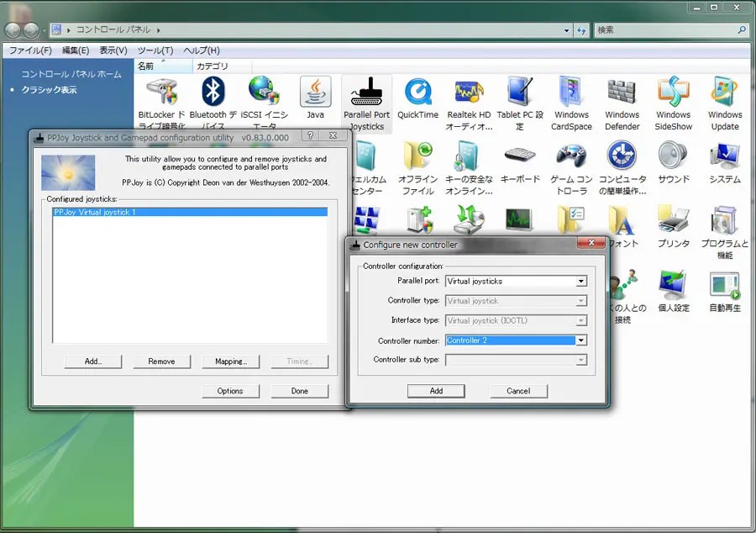Viewport: 756px width, 533px height.
Task: Sort by カテゴリ column header
Action: pyautogui.click(x=222, y=66)
